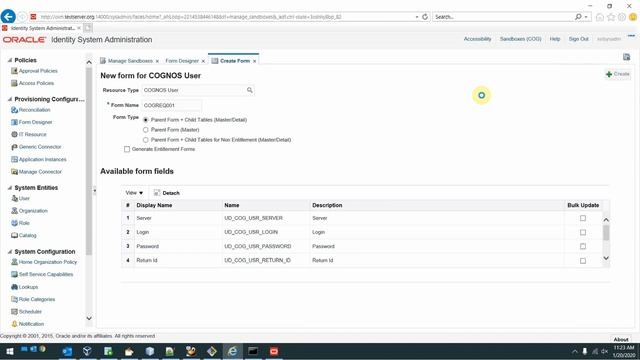The height and width of the screenshot is (360, 640).
Task: Open User under System Entities
Action: (24, 199)
